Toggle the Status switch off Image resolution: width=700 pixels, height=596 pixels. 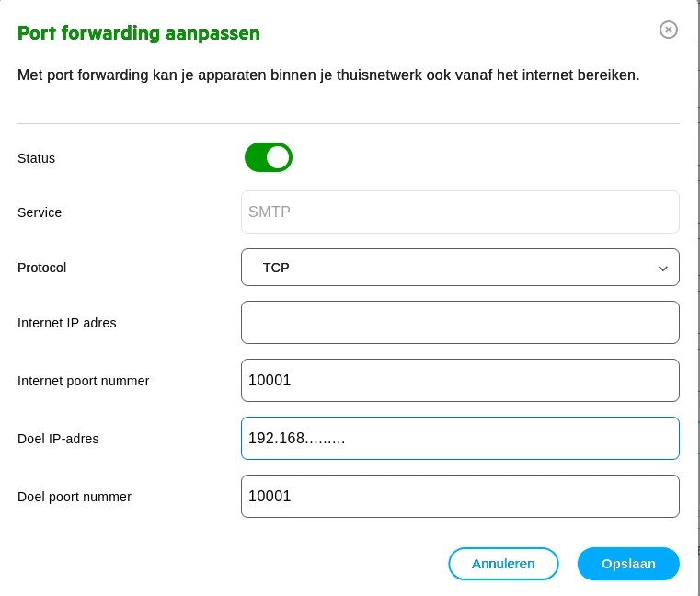pos(269,157)
